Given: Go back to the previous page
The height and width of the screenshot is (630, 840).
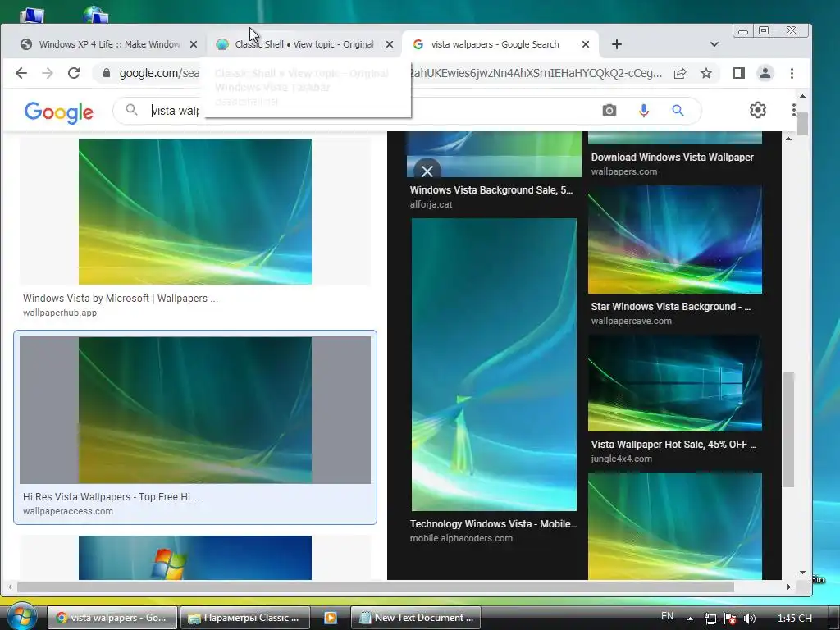Looking at the screenshot, I should pos(21,73).
